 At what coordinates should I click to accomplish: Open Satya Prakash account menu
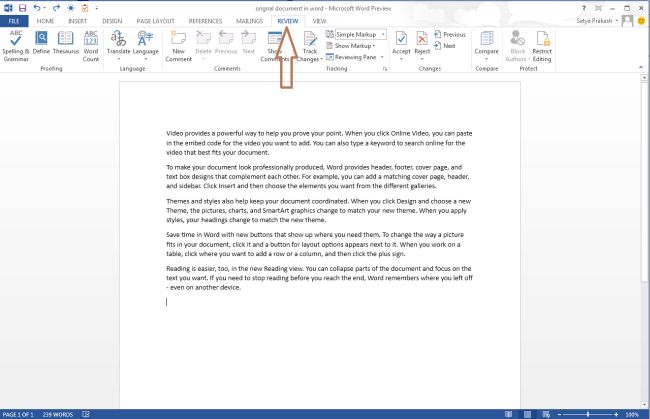pyautogui.click(x=597, y=20)
